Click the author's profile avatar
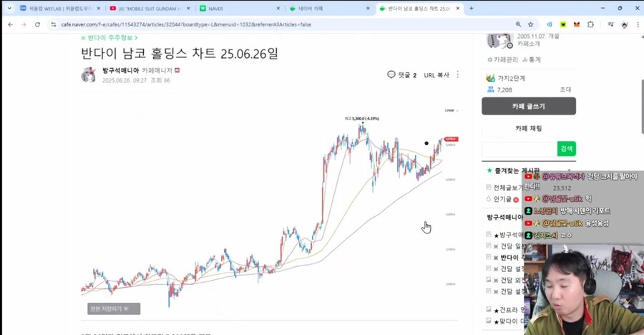The width and height of the screenshot is (644, 335). pos(89,75)
